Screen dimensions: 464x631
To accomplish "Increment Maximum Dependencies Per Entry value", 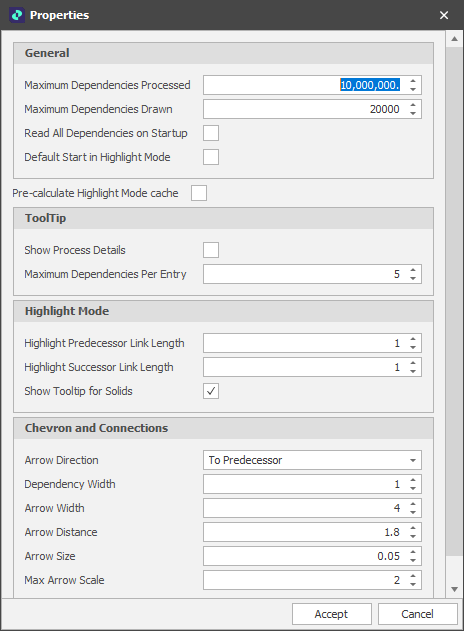I will click(x=413, y=270).
